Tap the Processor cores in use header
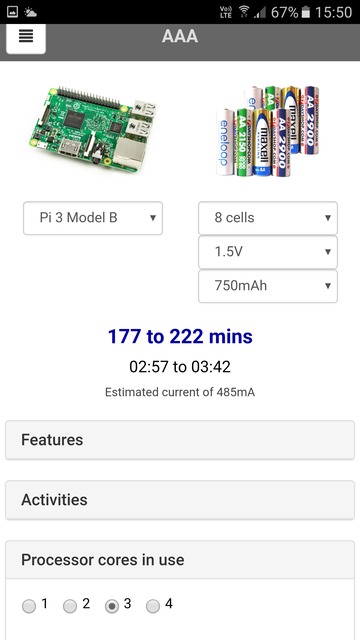The image size is (360, 640). click(x=180, y=560)
